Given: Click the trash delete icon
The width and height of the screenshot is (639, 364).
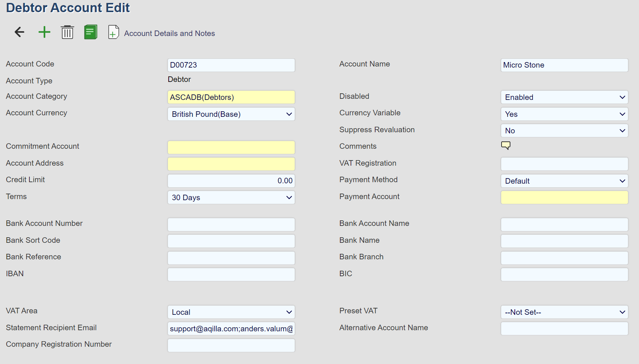Looking at the screenshot, I should click(x=67, y=32).
